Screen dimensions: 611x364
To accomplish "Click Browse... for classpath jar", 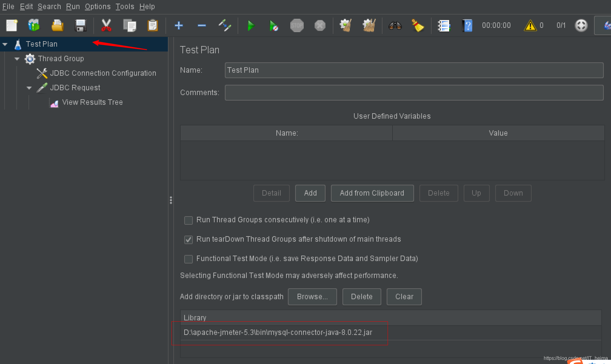I will click(312, 296).
